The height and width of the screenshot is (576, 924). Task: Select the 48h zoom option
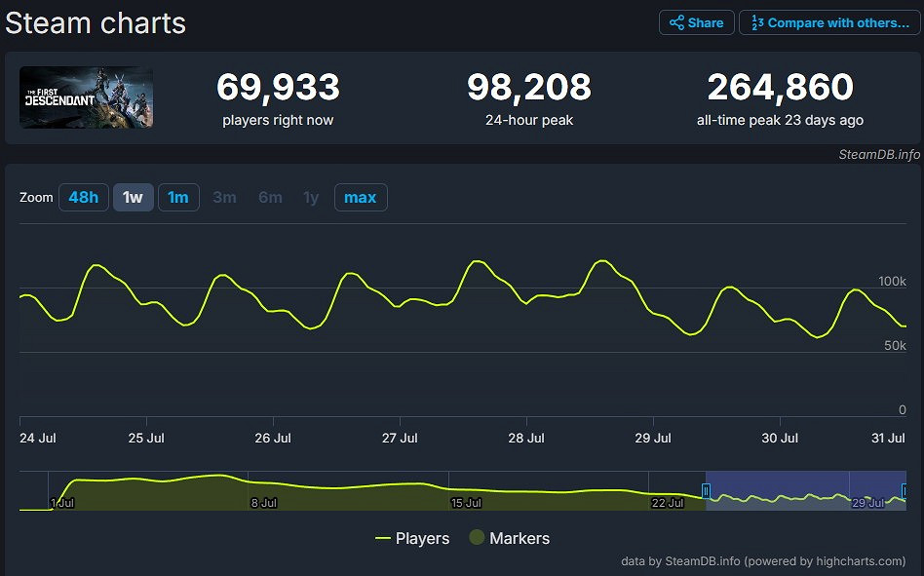[x=84, y=197]
